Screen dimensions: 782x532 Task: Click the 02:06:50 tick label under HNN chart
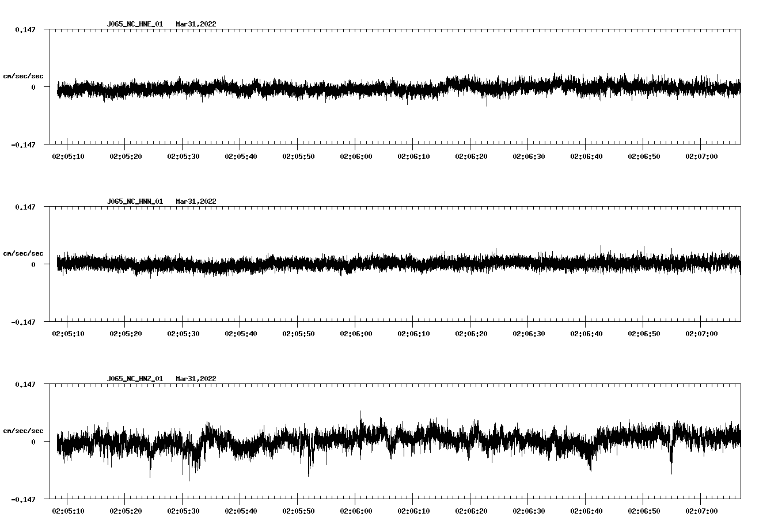pyautogui.click(x=644, y=334)
